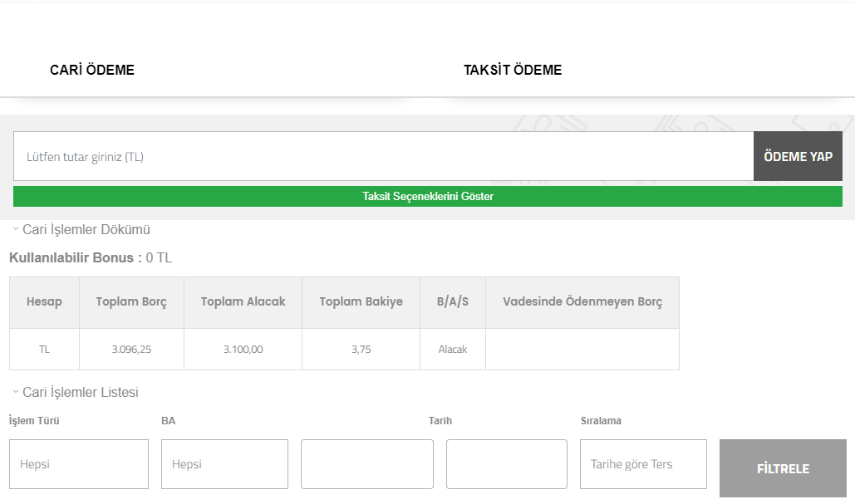Open the BA filter dropdown
Viewport: 855px width, 504px height.
coord(224,464)
